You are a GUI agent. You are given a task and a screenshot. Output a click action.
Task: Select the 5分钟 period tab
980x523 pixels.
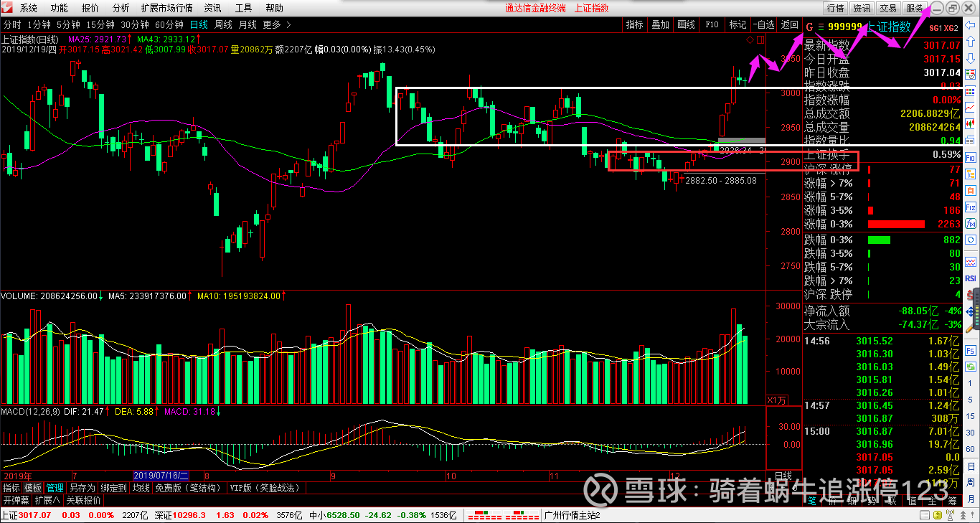[69, 24]
